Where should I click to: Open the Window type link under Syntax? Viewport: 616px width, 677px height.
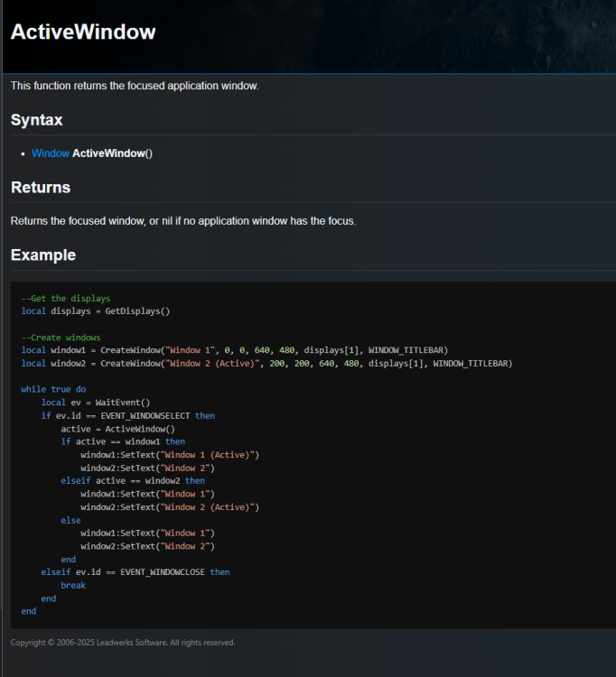[50, 153]
